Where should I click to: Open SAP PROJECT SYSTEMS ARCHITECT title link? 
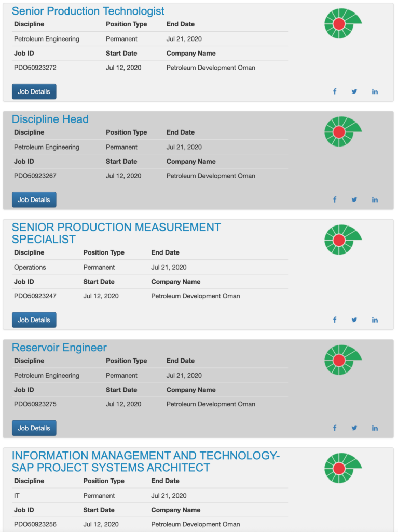click(x=145, y=461)
